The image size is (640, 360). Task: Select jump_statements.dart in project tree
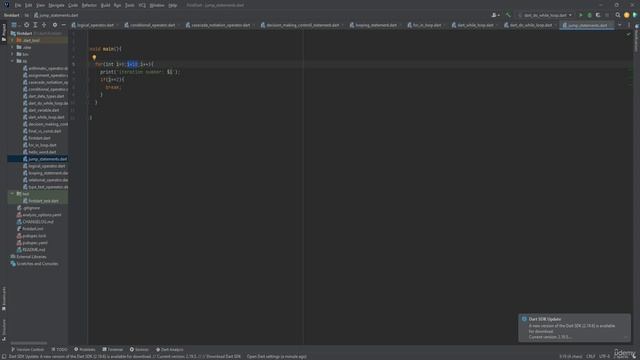tap(38, 159)
